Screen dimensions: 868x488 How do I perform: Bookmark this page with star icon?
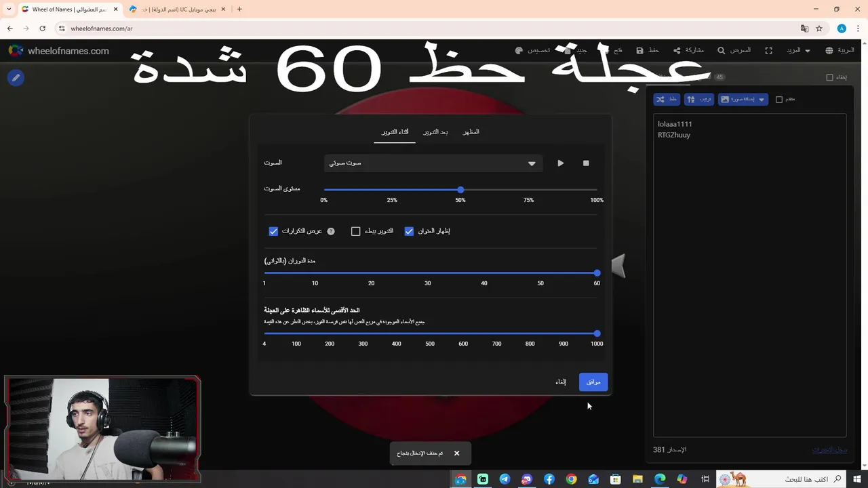819,28
